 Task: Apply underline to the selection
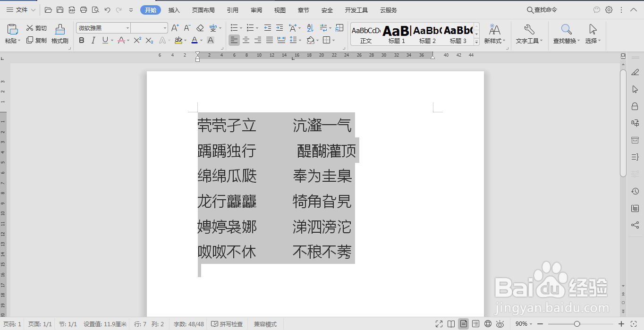click(105, 40)
